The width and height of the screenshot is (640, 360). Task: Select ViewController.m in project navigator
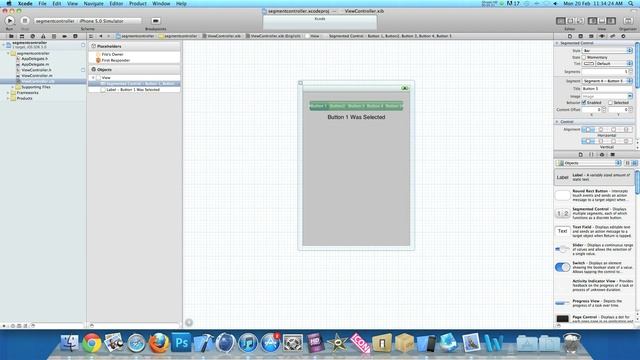pyautogui.click(x=37, y=76)
